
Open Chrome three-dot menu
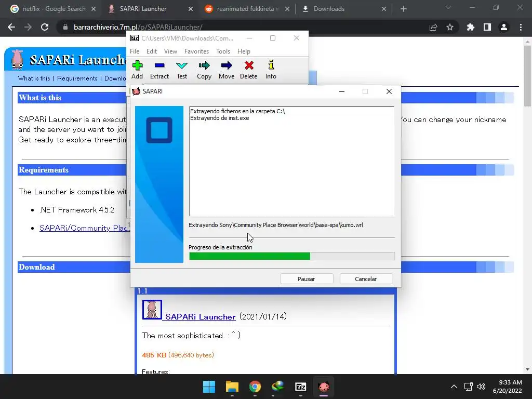pyautogui.click(x=521, y=27)
